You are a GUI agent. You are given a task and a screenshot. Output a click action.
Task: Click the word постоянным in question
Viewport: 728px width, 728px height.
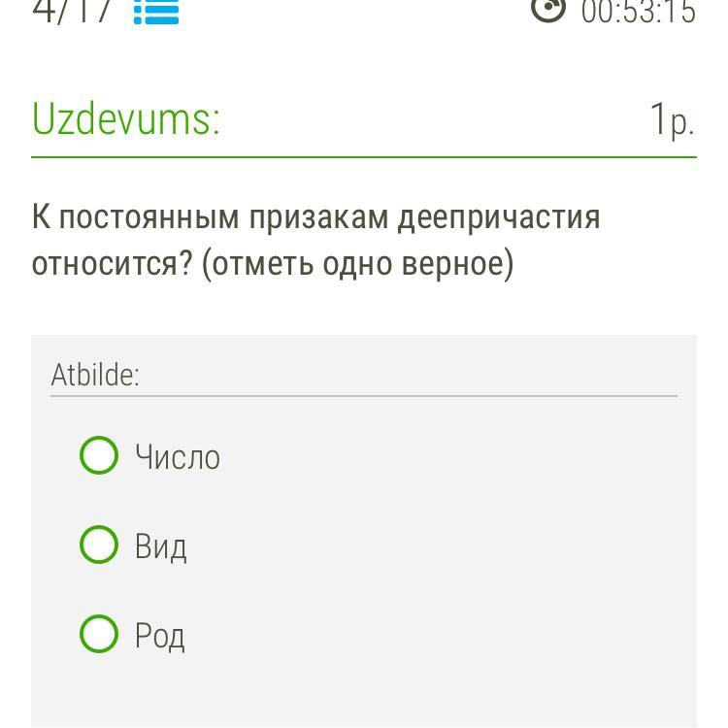coord(149,217)
